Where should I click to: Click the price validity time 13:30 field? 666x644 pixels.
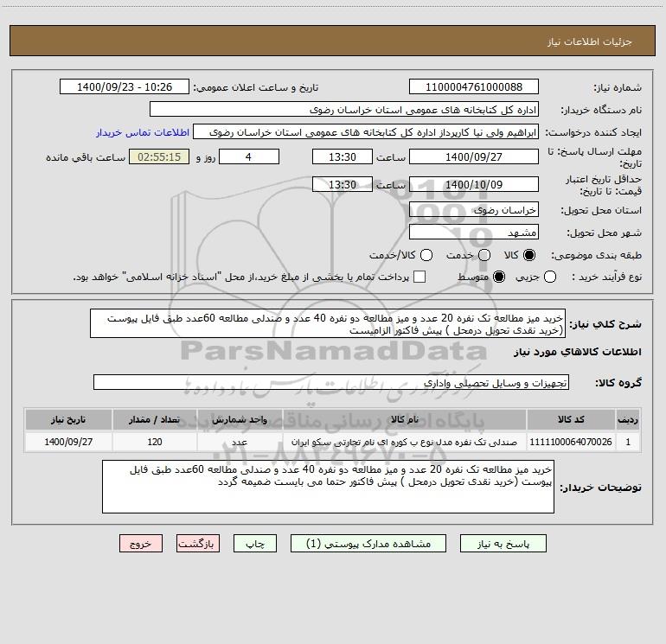click(343, 184)
